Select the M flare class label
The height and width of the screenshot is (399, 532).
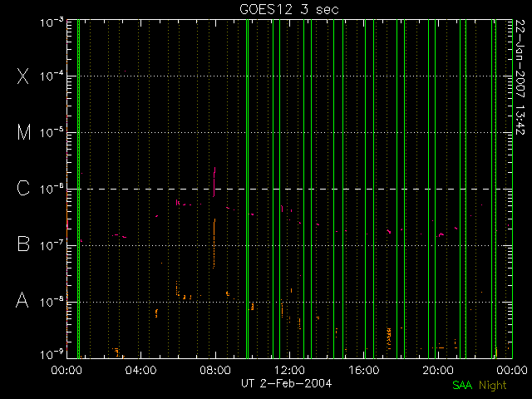pos(24,132)
